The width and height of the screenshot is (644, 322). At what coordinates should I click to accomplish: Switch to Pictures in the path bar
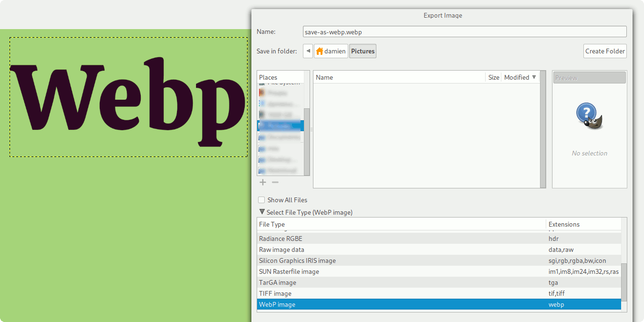pyautogui.click(x=363, y=51)
